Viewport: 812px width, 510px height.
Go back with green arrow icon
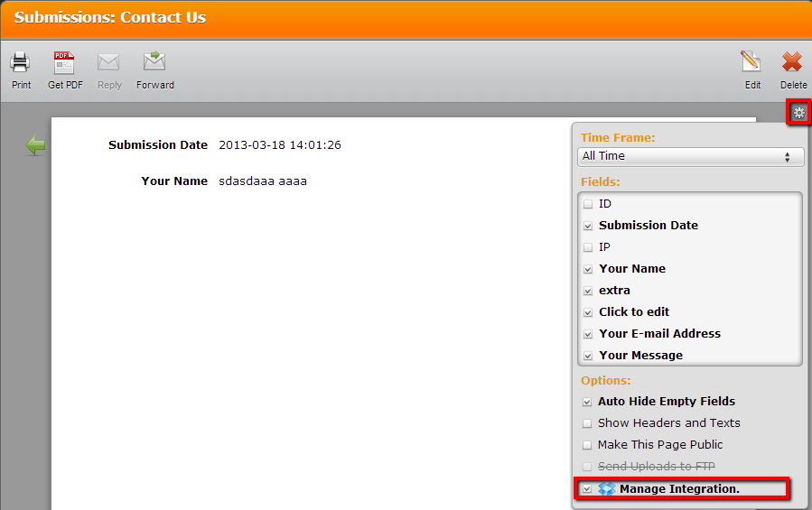[x=35, y=145]
